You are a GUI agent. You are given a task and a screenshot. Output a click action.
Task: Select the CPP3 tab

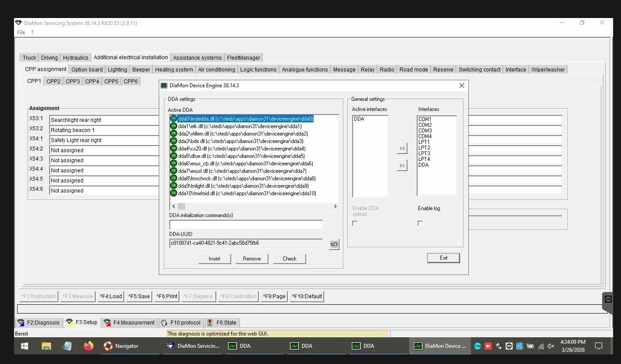click(73, 81)
